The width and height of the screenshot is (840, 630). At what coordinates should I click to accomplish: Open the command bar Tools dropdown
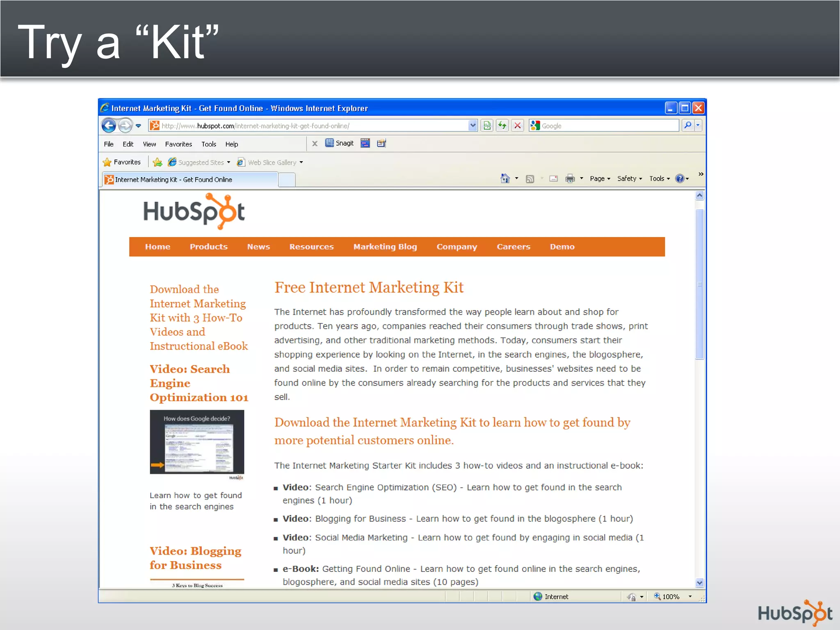[x=660, y=178]
